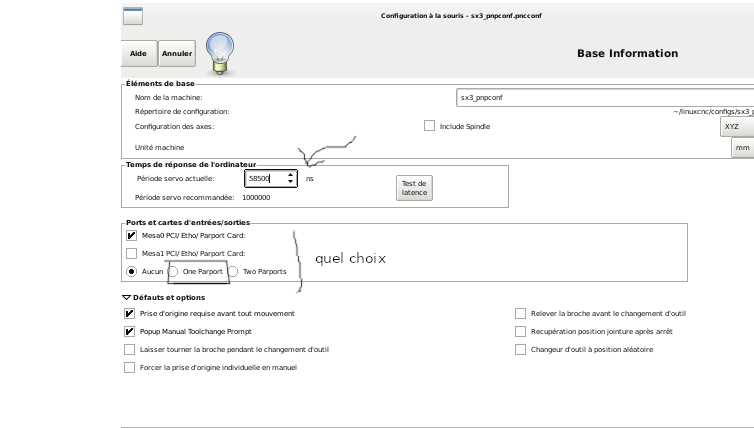Image resolution: width=754 pixels, height=428 pixels.
Task: Increase servo period with up arrow
Action: [x=290, y=175]
